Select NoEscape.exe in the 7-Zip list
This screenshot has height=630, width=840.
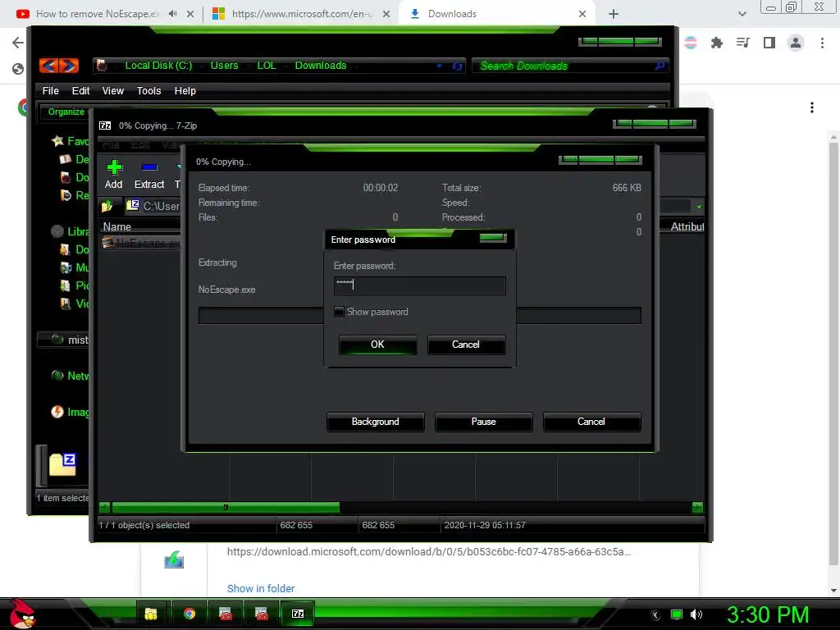pyautogui.click(x=141, y=243)
